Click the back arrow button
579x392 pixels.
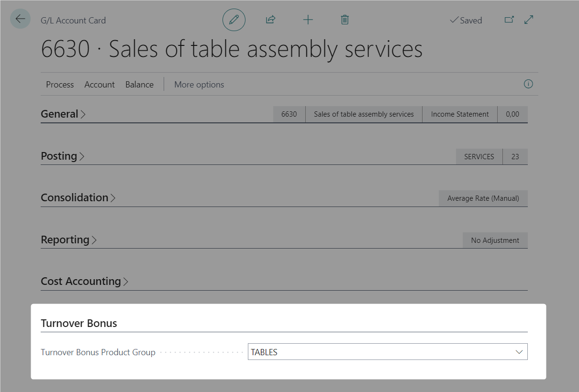(20, 19)
